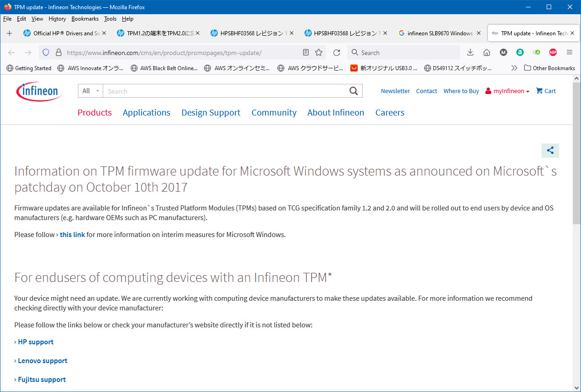Expand the All search category dropdown
The height and width of the screenshot is (392, 581).
90,91
